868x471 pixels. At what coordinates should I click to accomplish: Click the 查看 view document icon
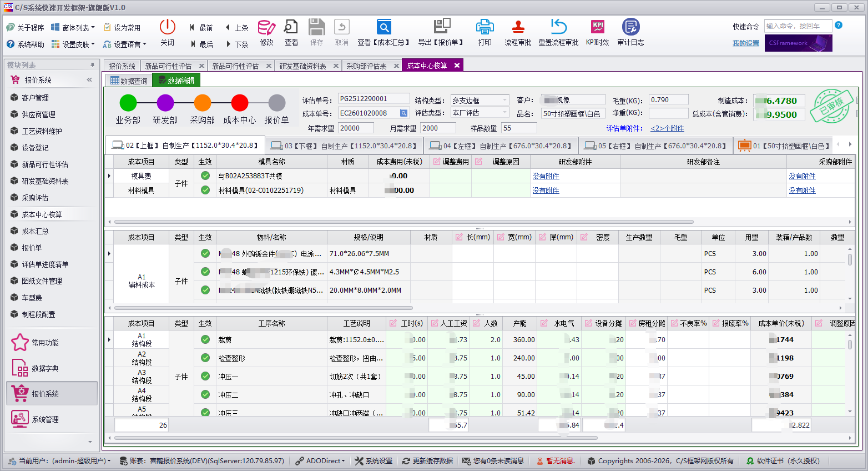[x=291, y=27]
